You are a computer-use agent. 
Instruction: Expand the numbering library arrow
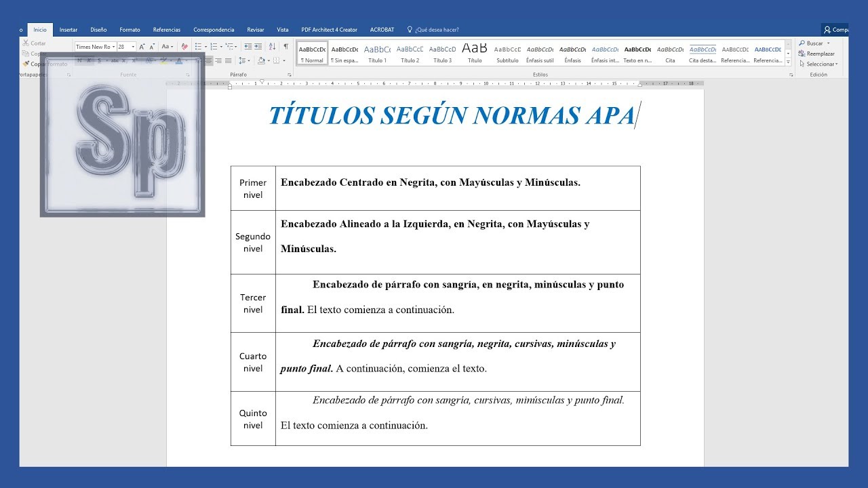point(221,47)
